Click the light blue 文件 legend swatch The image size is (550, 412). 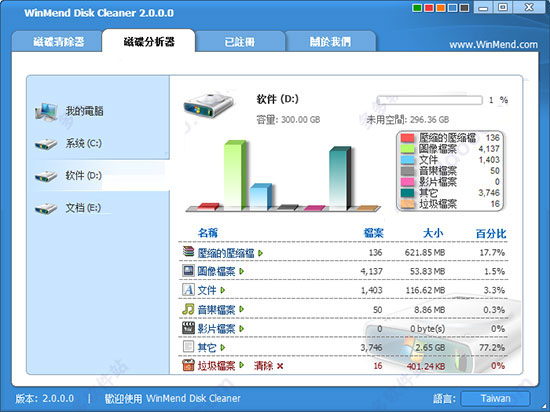click(407, 160)
